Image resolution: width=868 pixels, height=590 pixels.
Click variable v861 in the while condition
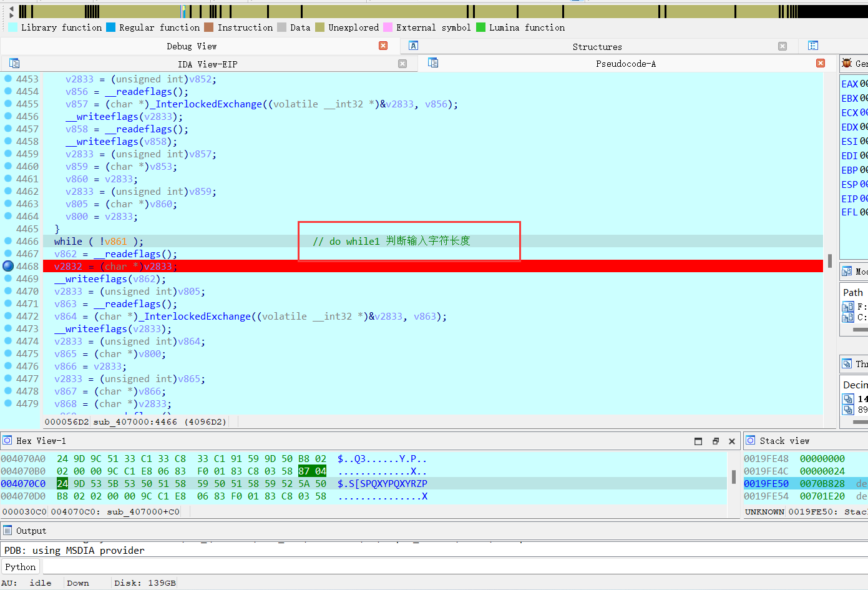[116, 241]
